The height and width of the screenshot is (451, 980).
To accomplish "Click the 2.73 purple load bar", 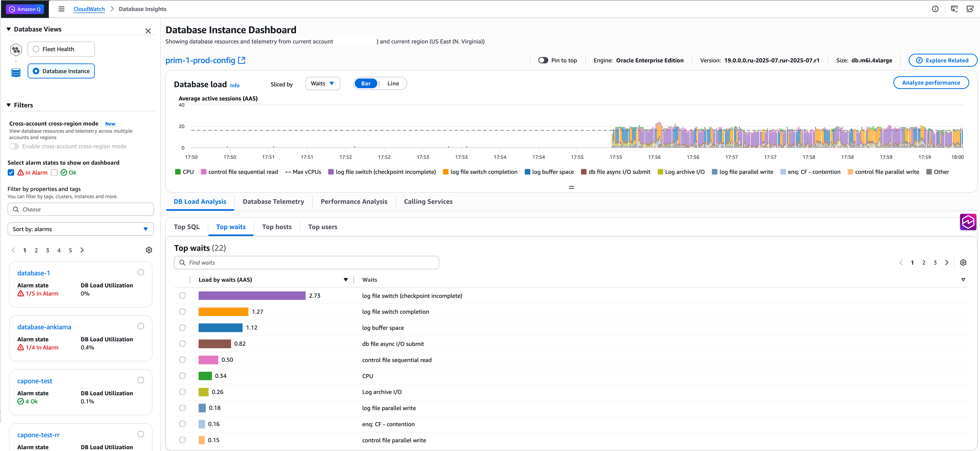I will [252, 296].
